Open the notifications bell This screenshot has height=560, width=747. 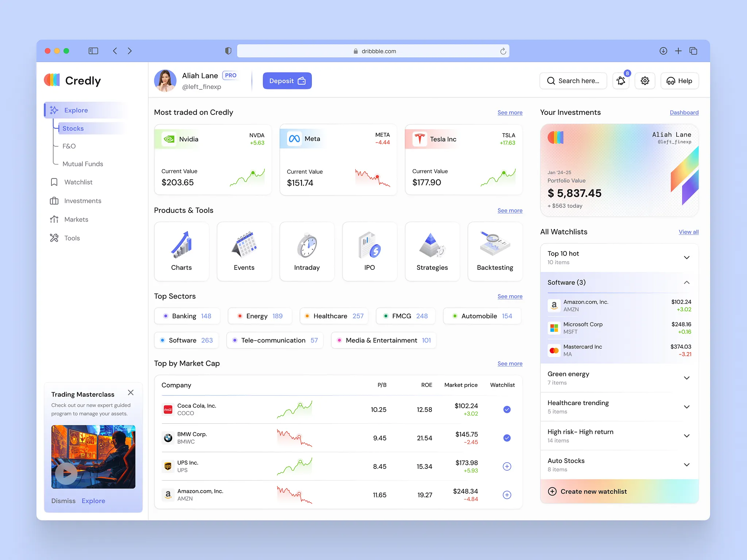[621, 81]
